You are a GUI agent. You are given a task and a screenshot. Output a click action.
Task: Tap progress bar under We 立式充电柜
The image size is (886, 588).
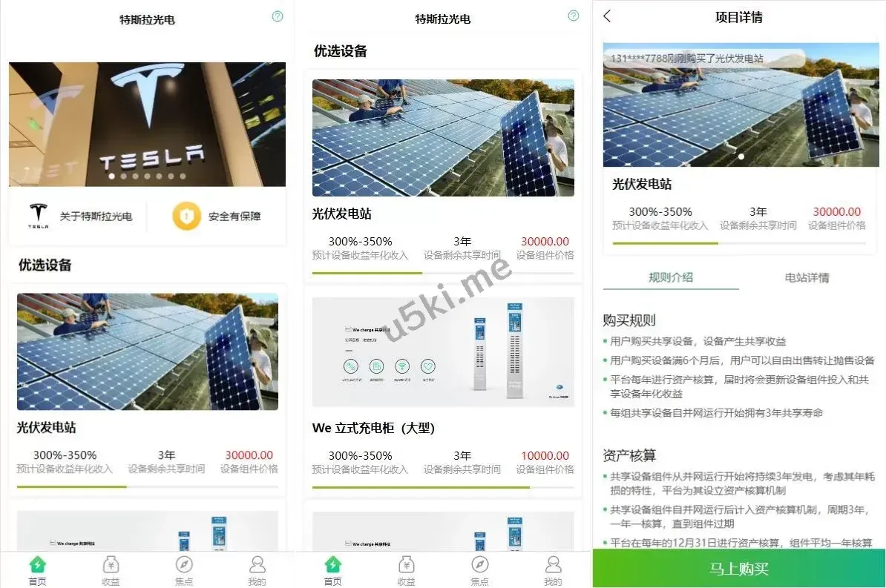[x=443, y=487]
